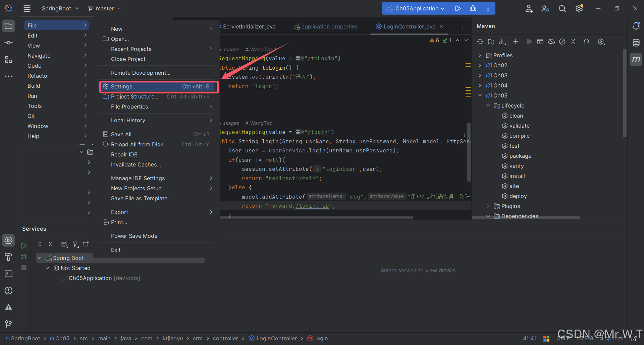Open the Ch05Application run configuration dropdown
This screenshot has width=644, height=345.
point(416,8)
